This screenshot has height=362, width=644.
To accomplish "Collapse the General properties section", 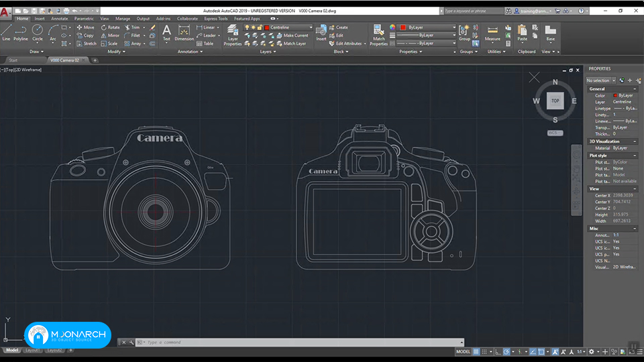I will (x=635, y=89).
